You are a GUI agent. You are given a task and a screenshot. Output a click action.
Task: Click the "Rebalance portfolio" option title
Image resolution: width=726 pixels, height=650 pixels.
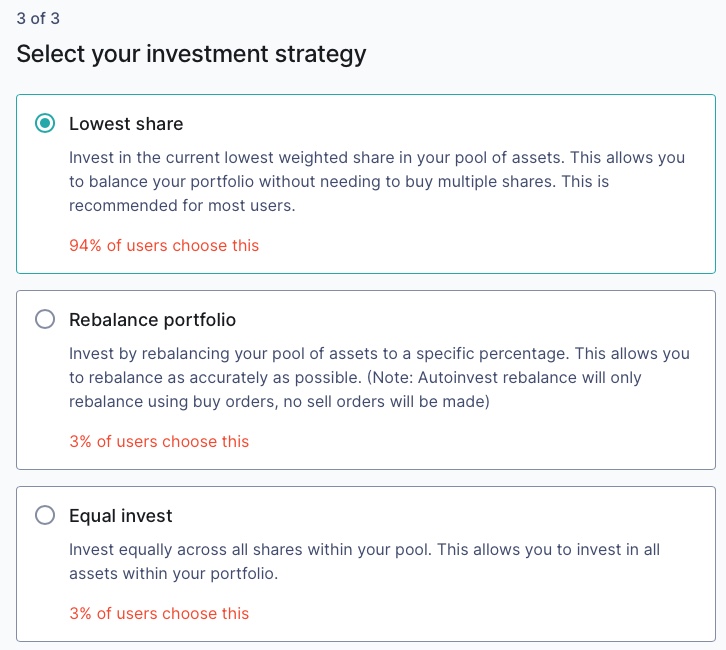click(152, 320)
